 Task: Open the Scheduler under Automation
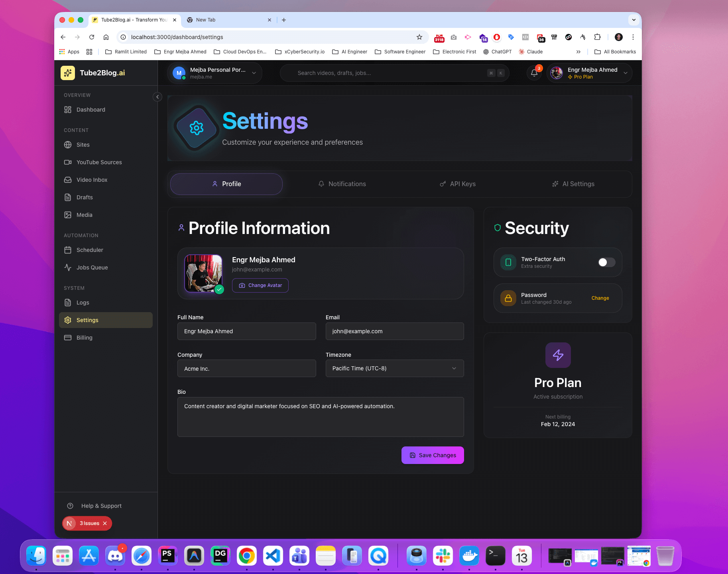pyautogui.click(x=90, y=250)
